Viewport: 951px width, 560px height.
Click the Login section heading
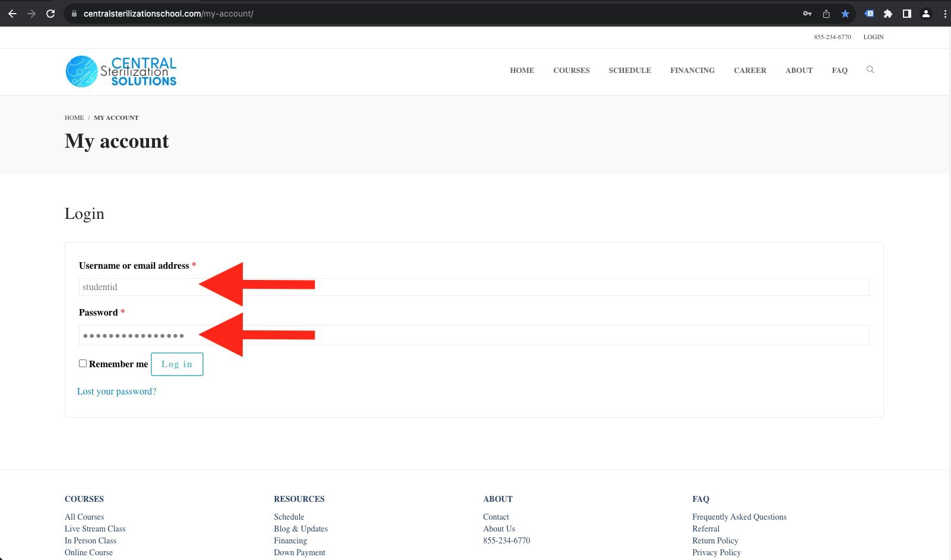tap(84, 214)
